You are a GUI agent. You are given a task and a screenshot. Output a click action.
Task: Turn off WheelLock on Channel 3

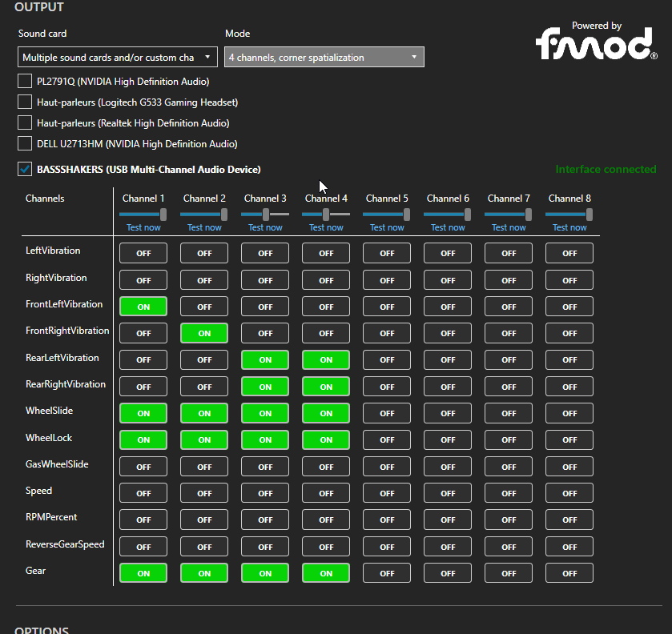[x=265, y=440]
